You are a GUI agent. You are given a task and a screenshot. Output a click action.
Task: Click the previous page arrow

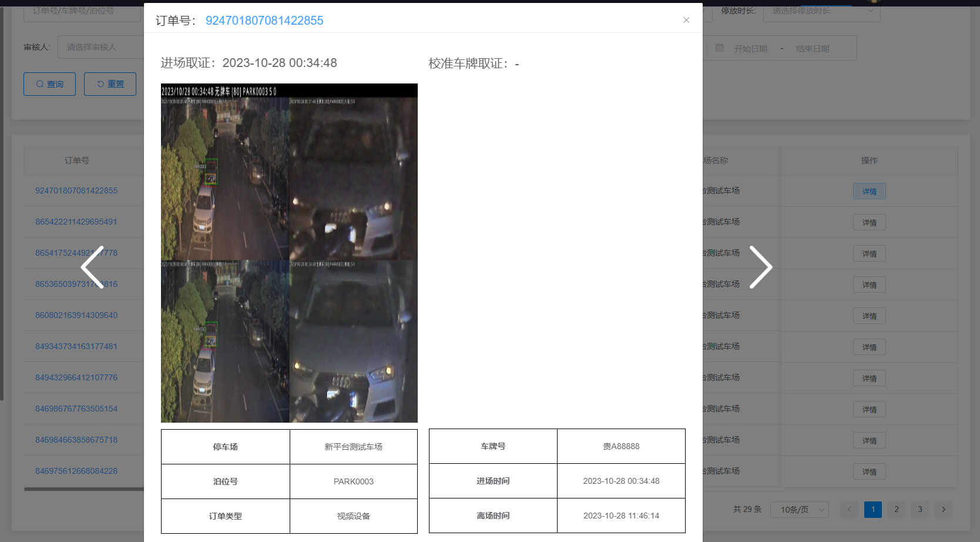849,509
